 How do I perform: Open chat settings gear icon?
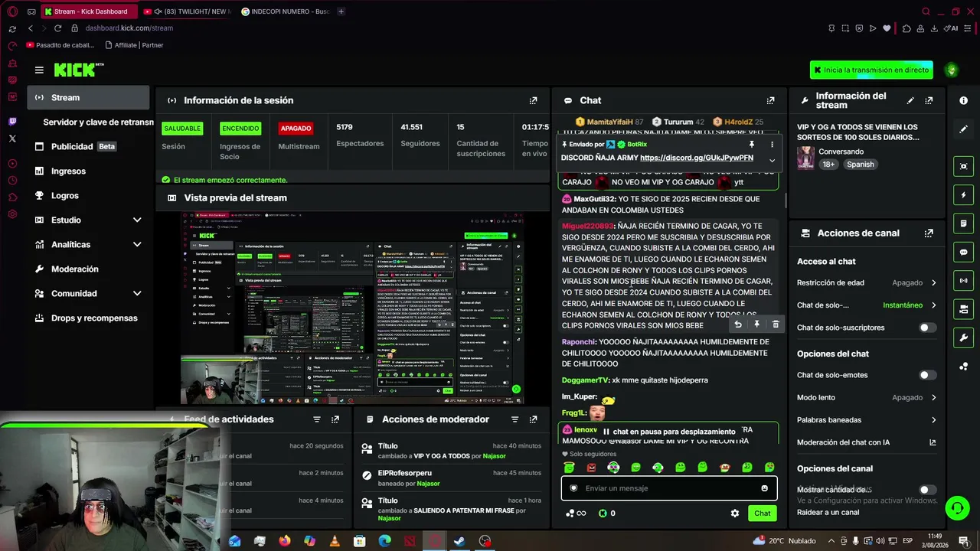(735, 514)
